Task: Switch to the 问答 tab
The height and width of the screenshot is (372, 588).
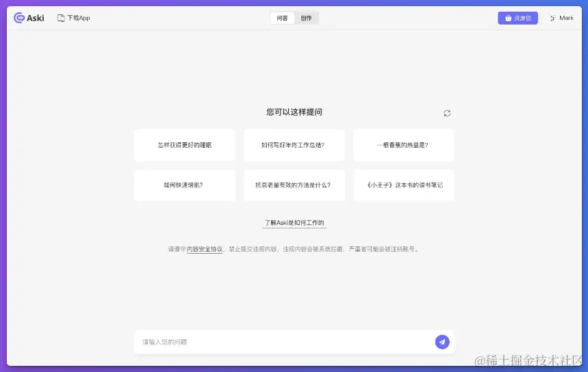Action: pyautogui.click(x=282, y=18)
